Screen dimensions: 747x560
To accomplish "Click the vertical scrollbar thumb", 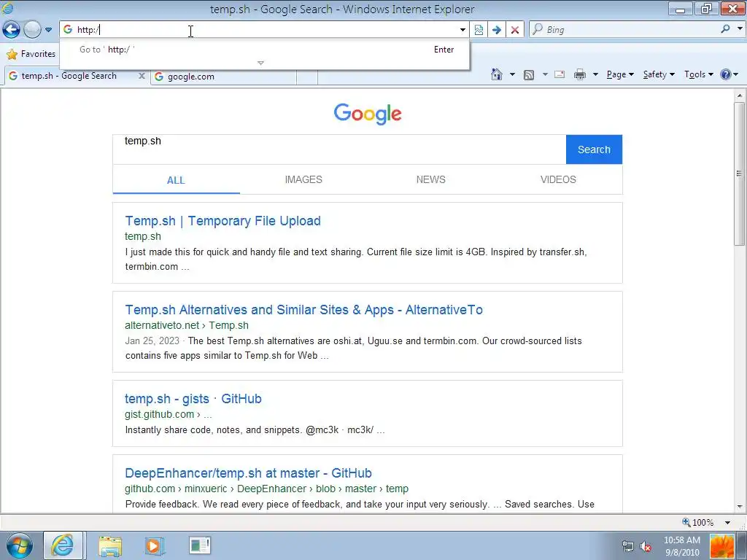I will click(x=740, y=174).
